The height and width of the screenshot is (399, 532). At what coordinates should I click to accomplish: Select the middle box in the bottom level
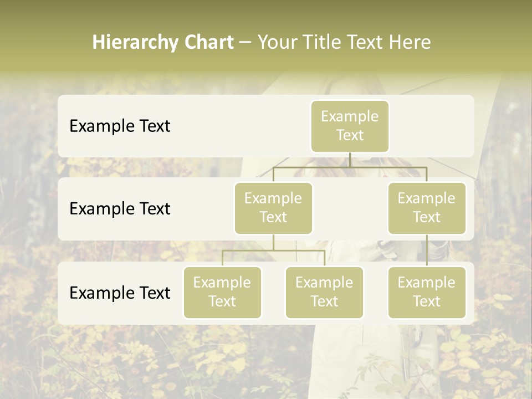pos(324,292)
